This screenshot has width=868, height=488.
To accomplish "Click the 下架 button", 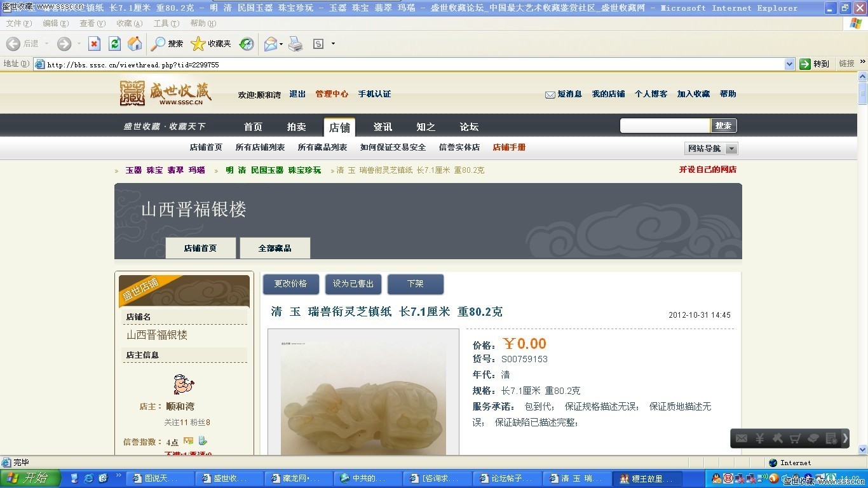I will [416, 284].
